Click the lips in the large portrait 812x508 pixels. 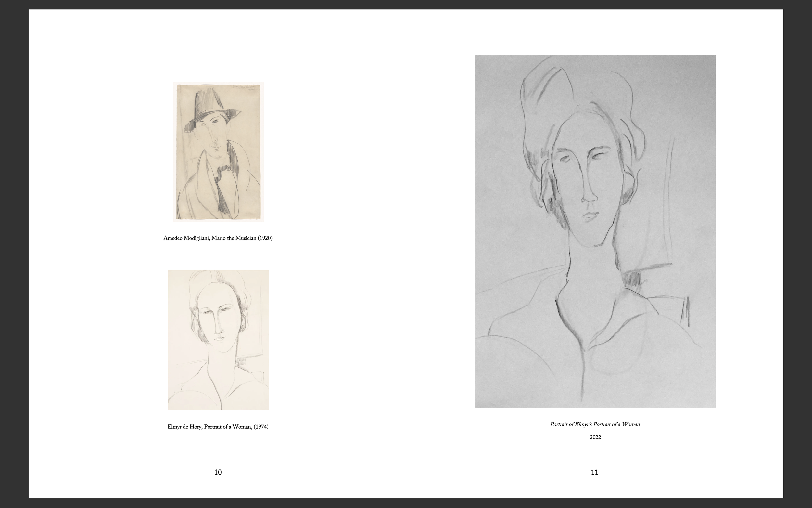pos(591,216)
